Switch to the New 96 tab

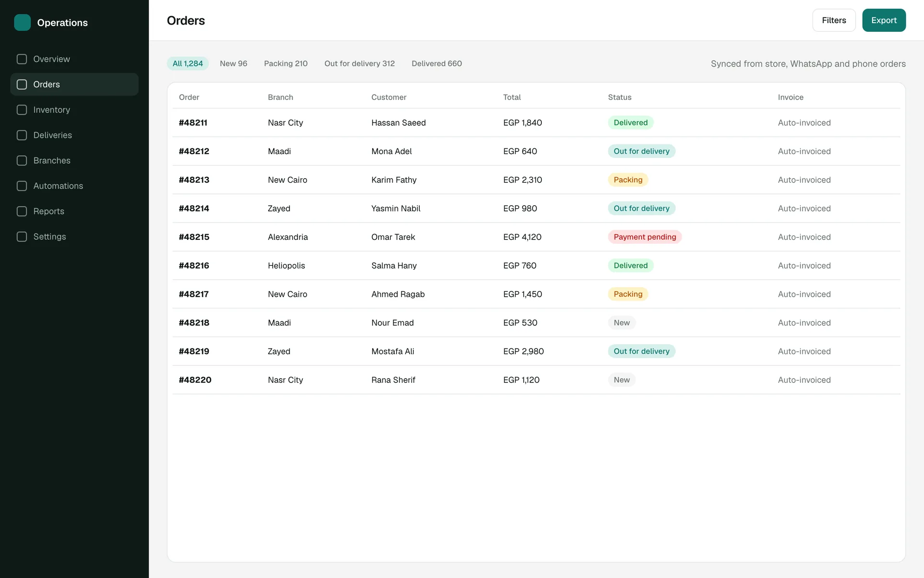coord(233,64)
